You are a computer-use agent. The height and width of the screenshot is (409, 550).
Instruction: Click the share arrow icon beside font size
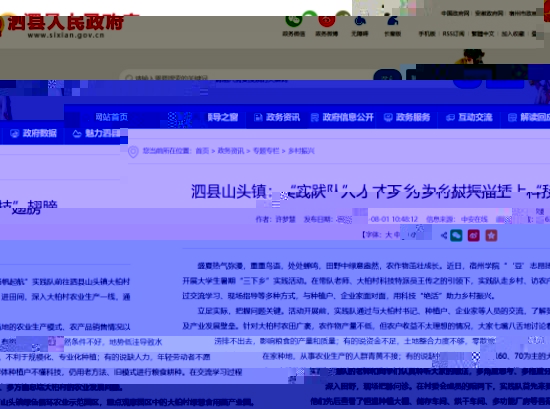[x=444, y=235]
